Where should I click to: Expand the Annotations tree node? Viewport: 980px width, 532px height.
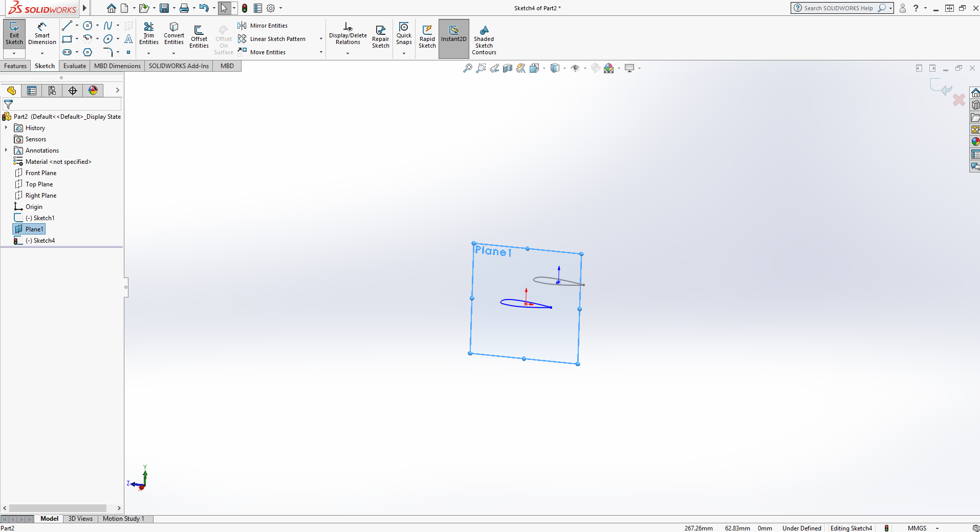[x=6, y=151]
